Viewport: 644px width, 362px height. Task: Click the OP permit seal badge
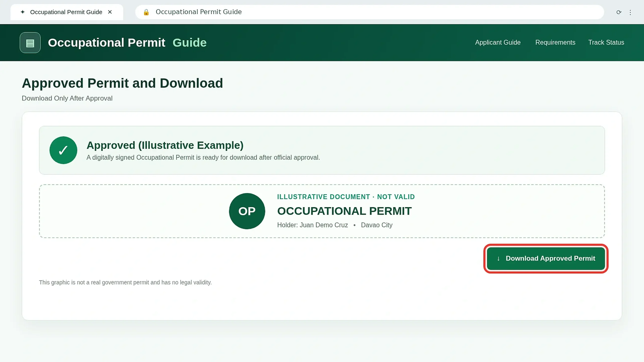(x=247, y=211)
